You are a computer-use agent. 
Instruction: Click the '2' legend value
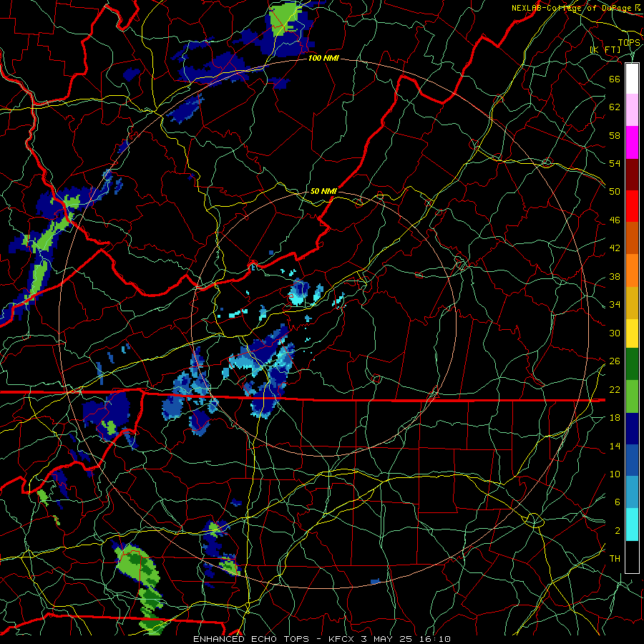click(x=618, y=531)
